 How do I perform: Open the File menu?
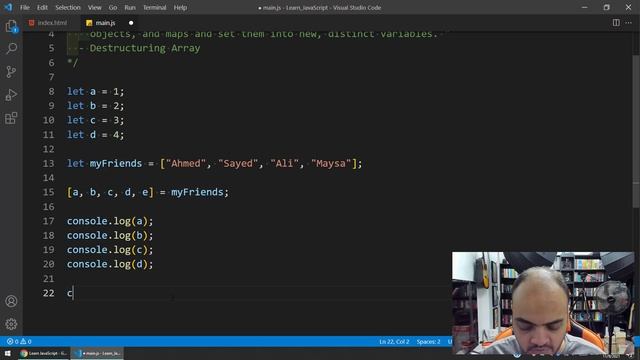24,7
